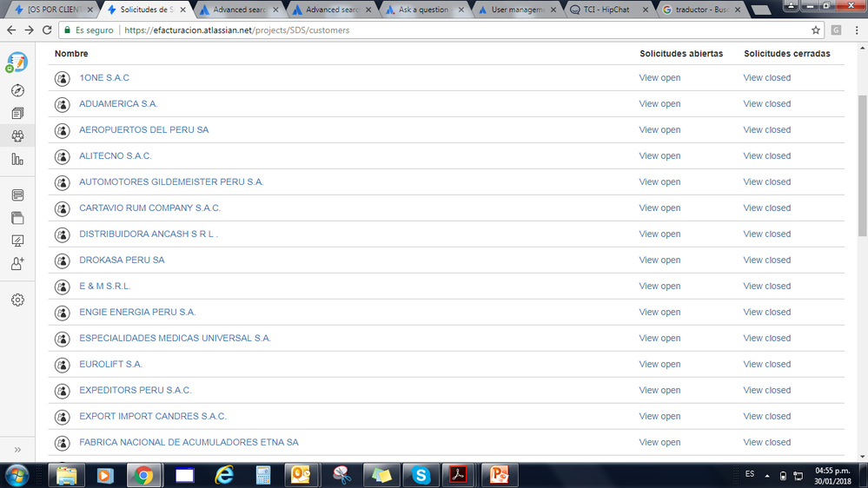
Task: Open Outlook from the taskbar
Action: [x=301, y=475]
